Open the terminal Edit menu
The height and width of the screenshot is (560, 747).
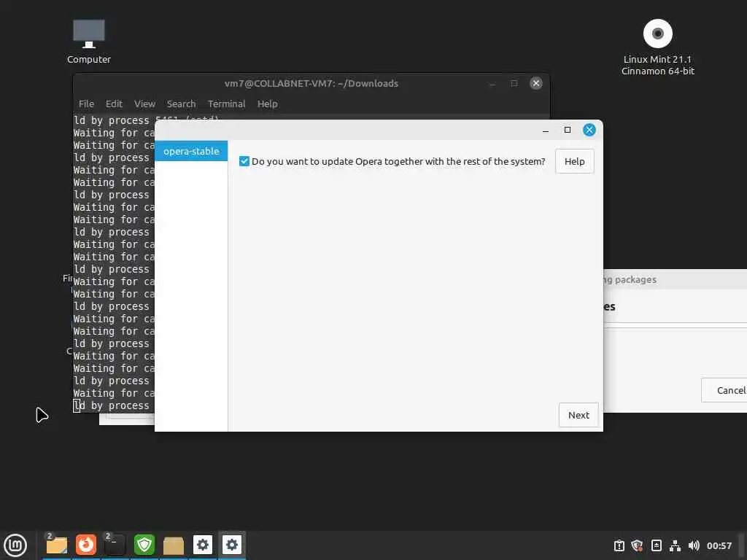click(114, 104)
